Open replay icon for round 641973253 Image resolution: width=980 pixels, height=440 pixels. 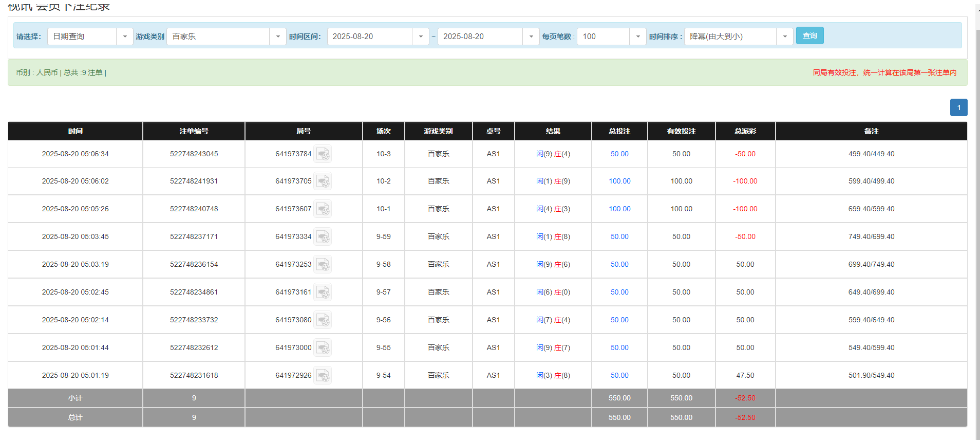[323, 265]
